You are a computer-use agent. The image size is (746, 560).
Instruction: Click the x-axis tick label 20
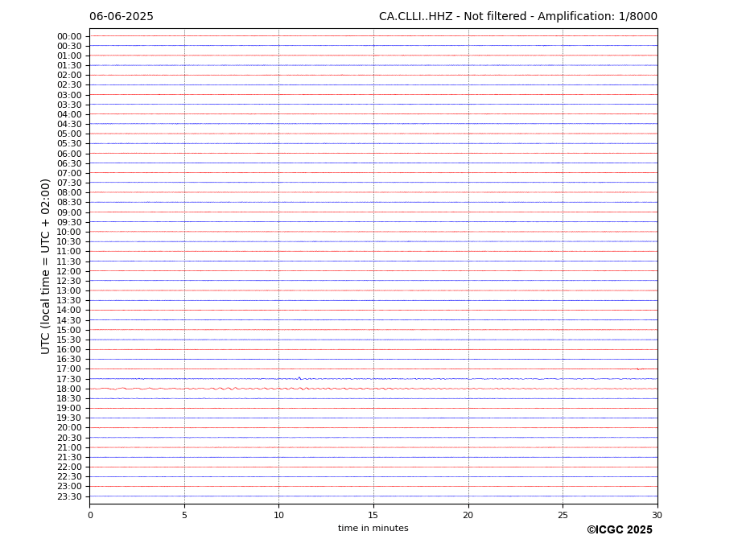pos(468,515)
